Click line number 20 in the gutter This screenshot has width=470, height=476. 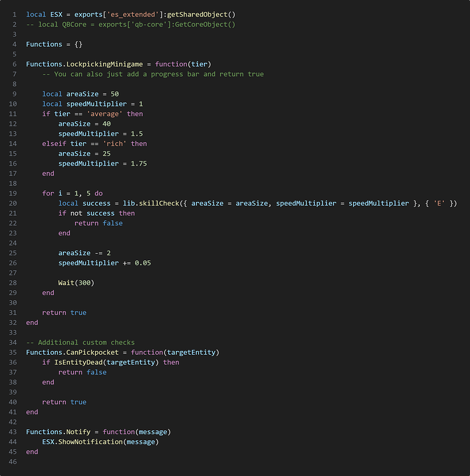click(x=13, y=203)
